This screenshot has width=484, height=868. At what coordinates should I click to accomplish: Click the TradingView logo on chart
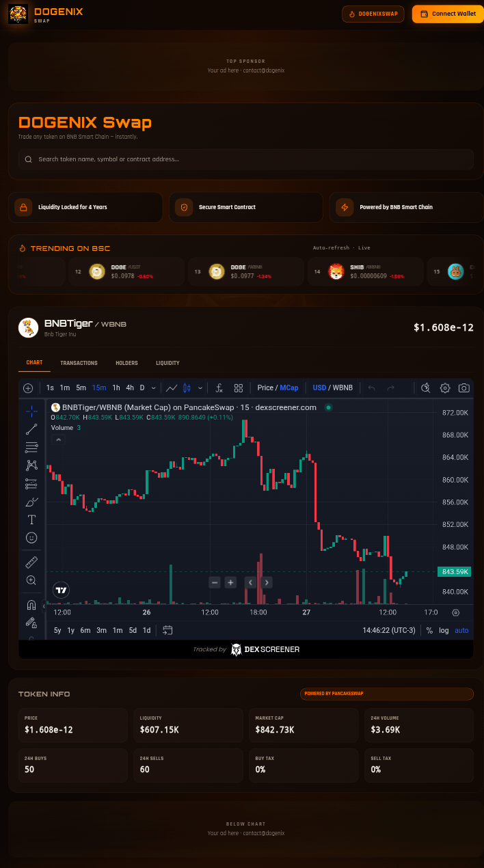click(x=62, y=590)
